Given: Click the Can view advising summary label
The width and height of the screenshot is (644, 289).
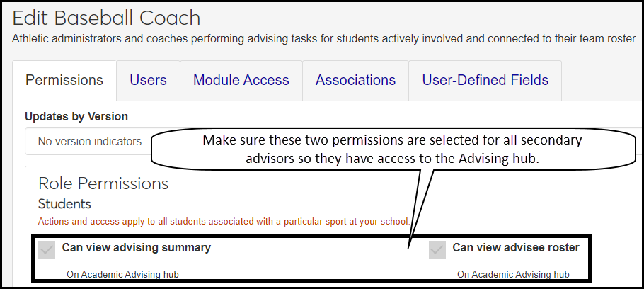Looking at the screenshot, I should coord(136,248).
